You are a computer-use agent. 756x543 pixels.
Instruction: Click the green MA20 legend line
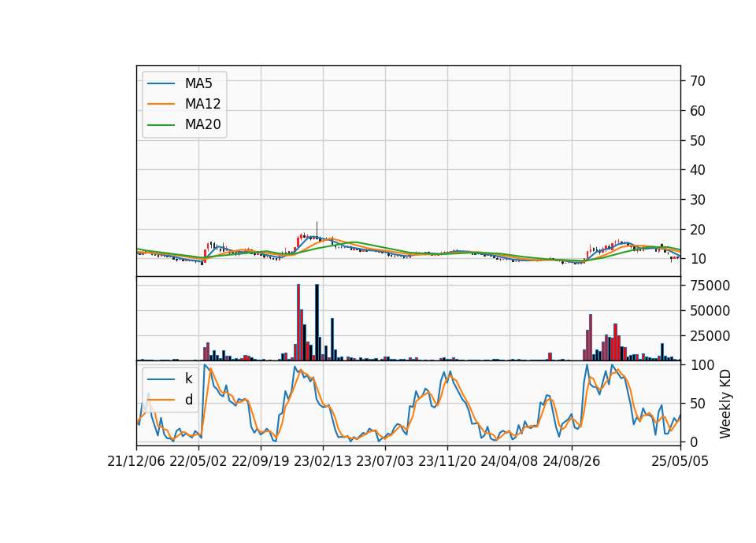point(161,125)
